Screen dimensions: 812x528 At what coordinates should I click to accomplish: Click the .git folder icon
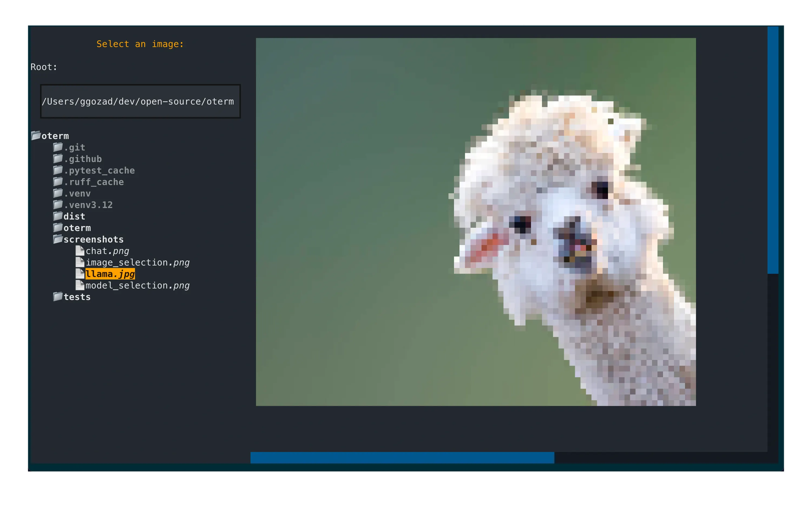[x=58, y=147]
